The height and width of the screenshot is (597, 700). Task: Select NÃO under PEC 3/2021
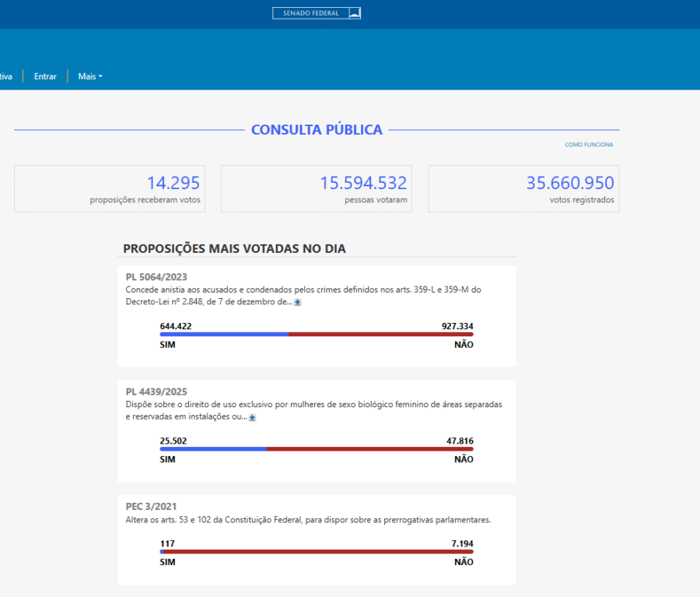[x=464, y=562]
